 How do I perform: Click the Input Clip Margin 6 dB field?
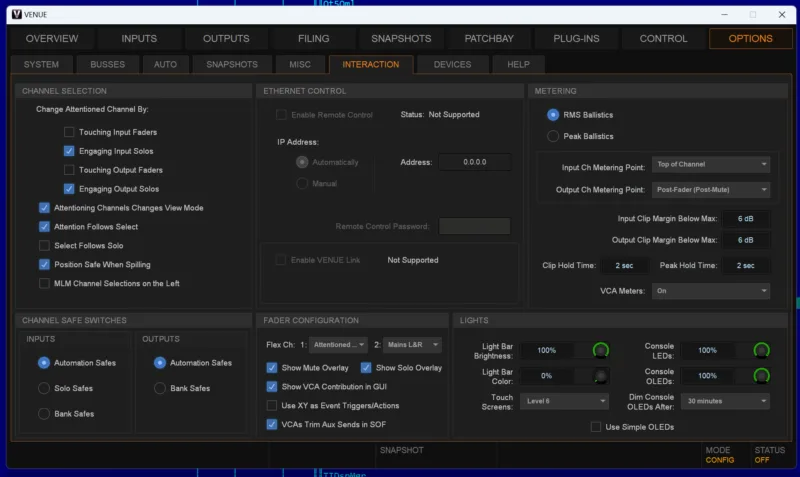tap(745, 219)
